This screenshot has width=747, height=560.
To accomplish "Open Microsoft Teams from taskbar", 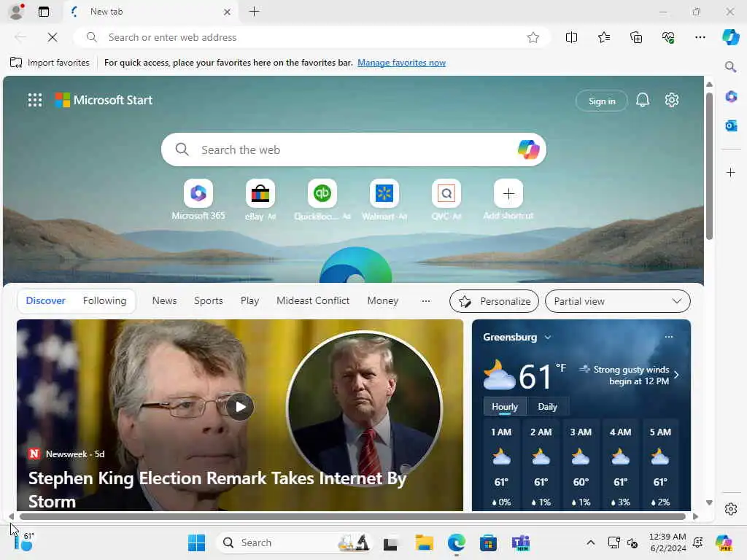I will click(521, 542).
